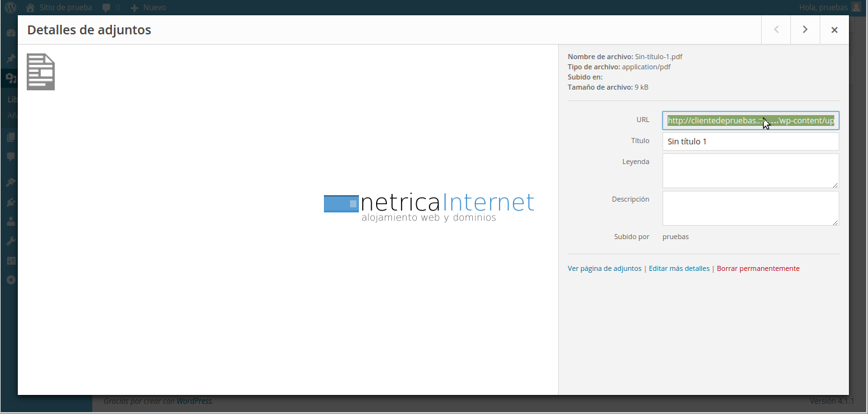
Task: Open the Ver página de adjuntos link
Action: coord(604,268)
